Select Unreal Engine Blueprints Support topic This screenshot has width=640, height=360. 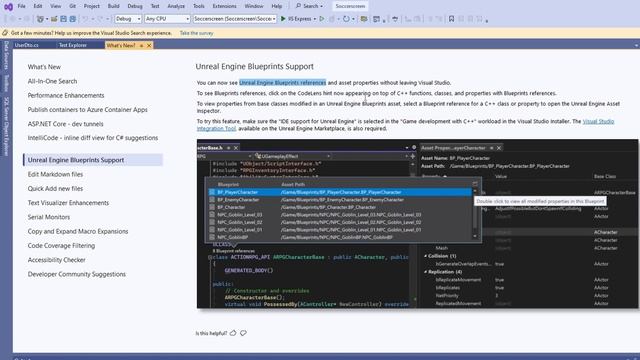(x=93, y=160)
